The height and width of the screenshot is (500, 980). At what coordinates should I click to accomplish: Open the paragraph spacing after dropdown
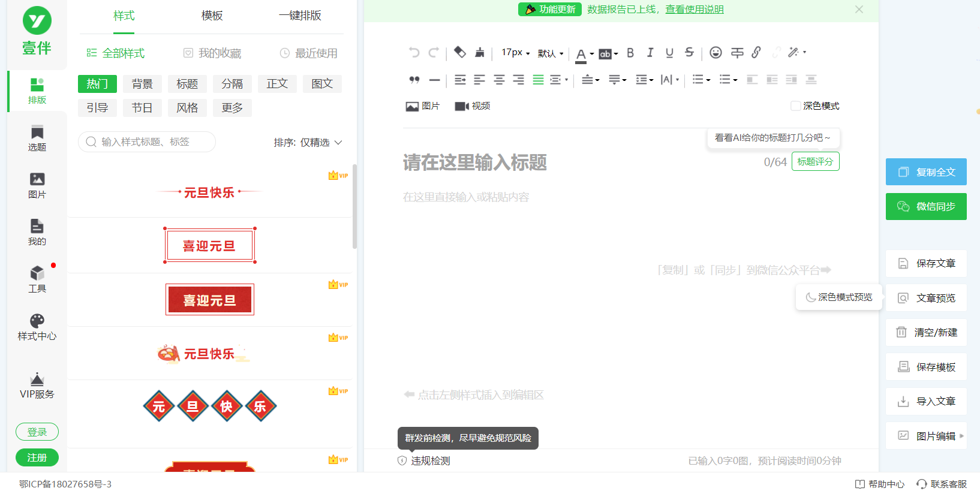pyautogui.click(x=618, y=80)
